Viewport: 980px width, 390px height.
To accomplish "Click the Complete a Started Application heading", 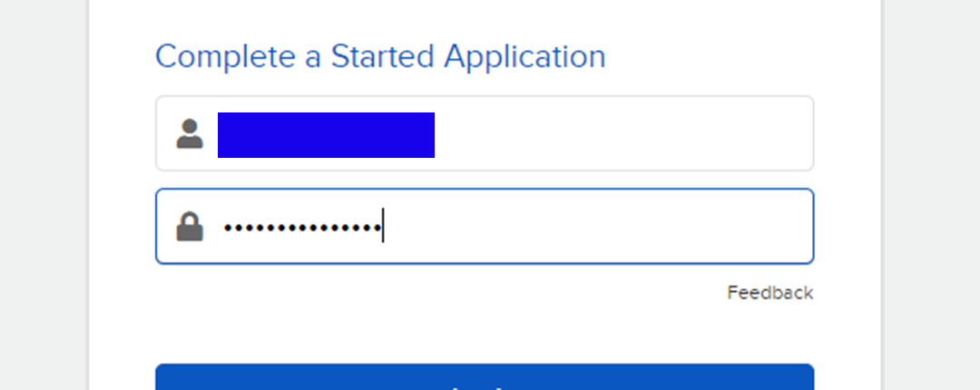I will point(380,56).
